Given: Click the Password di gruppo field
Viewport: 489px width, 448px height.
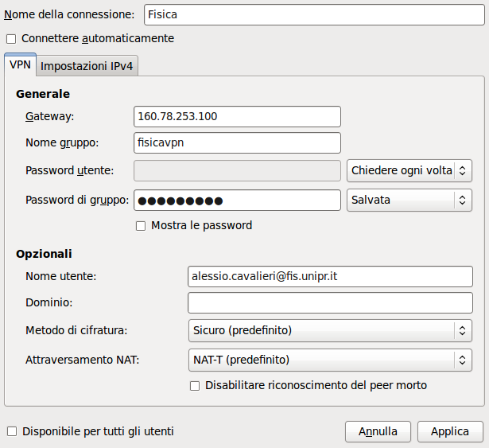Looking at the screenshot, I should pyautogui.click(x=237, y=200).
